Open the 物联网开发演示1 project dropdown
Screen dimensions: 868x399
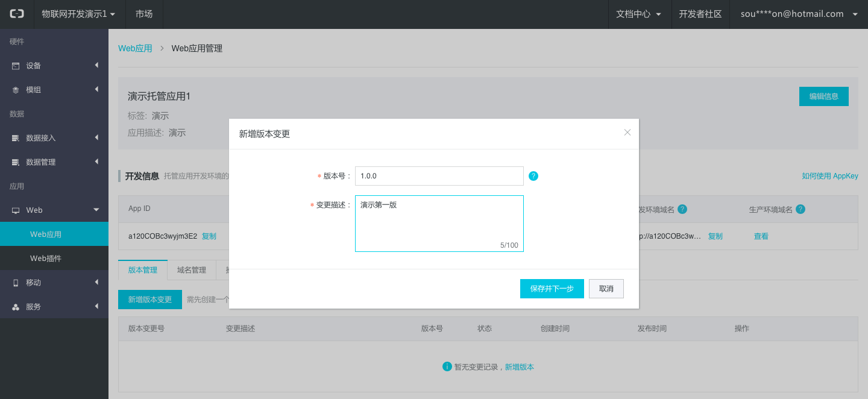click(x=78, y=14)
